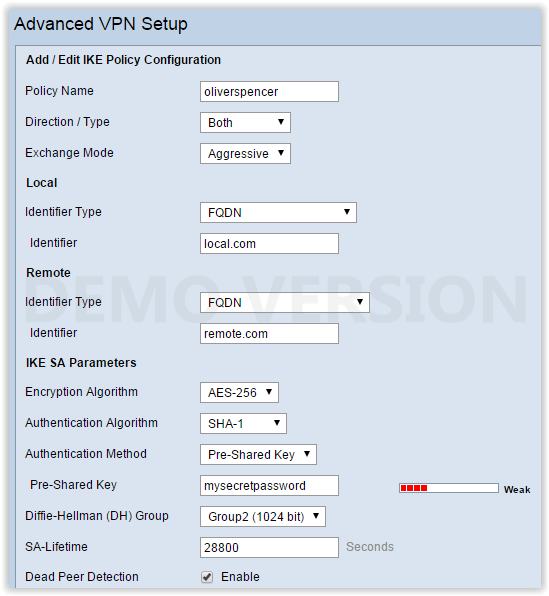Click the SA-Lifetime input field

click(x=269, y=547)
